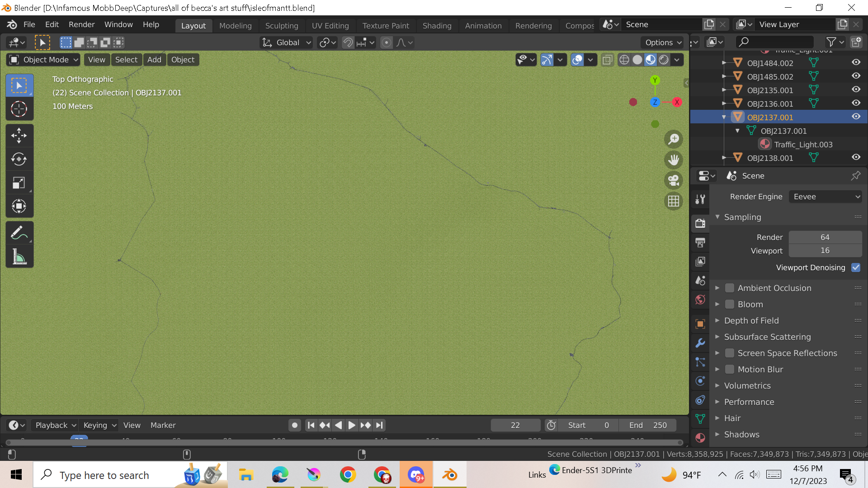Toggle camera view in viewport
The width and height of the screenshot is (868, 488).
tap(674, 180)
